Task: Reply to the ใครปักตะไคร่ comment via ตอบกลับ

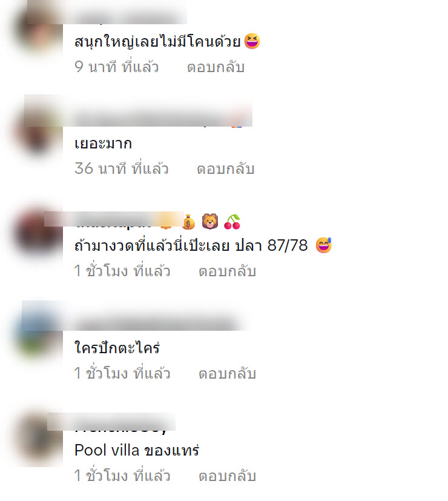Action: [x=228, y=373]
